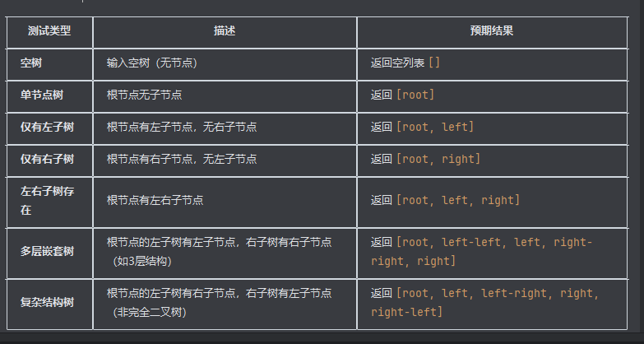Select the 仅有右子树 row label

coord(48,159)
